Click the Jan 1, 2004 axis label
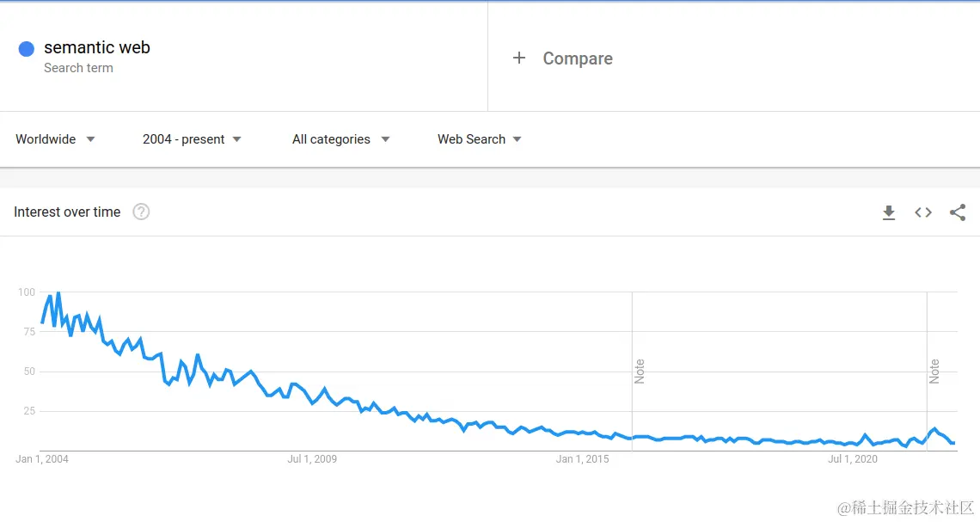This screenshot has height=522, width=980. click(x=42, y=459)
